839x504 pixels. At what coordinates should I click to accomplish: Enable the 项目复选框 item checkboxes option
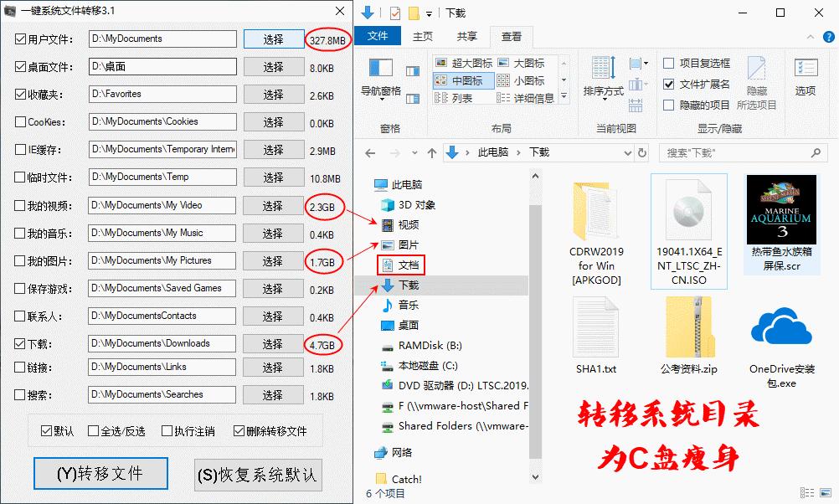pyautogui.click(x=668, y=62)
